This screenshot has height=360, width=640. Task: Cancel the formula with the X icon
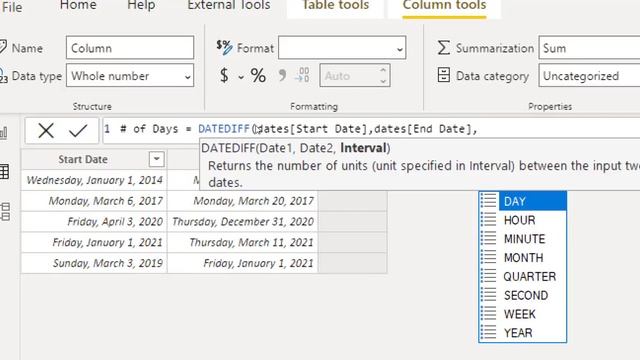pos(46,131)
